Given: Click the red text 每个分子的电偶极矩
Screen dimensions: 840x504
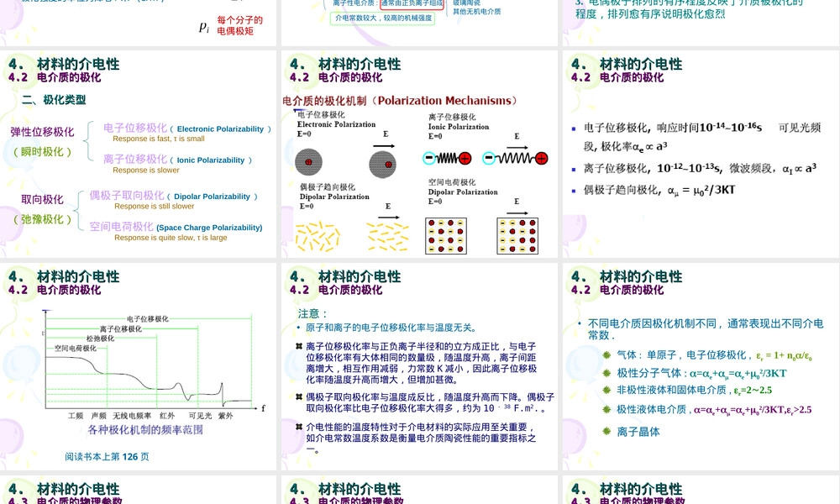Looking at the screenshot, I should 239,26.
